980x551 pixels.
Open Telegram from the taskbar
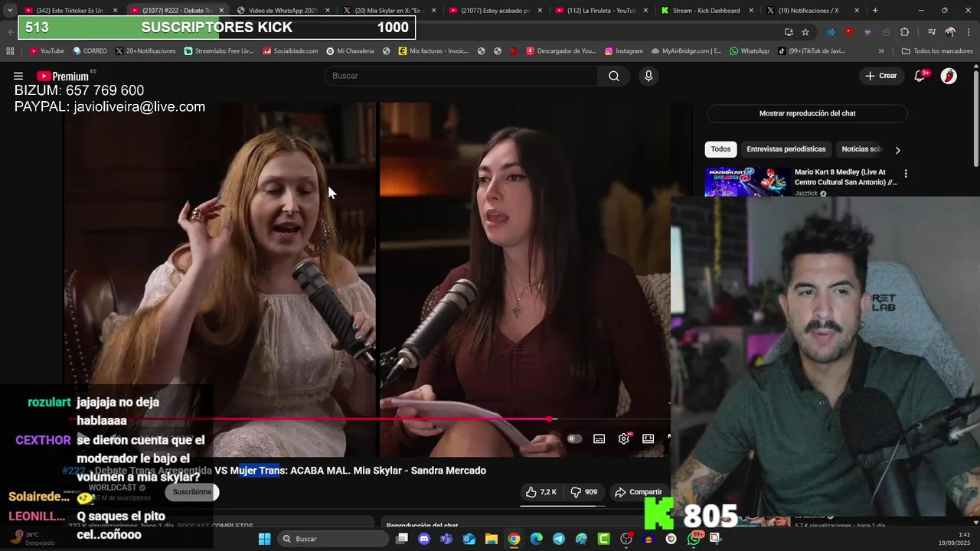pyautogui.click(x=559, y=539)
